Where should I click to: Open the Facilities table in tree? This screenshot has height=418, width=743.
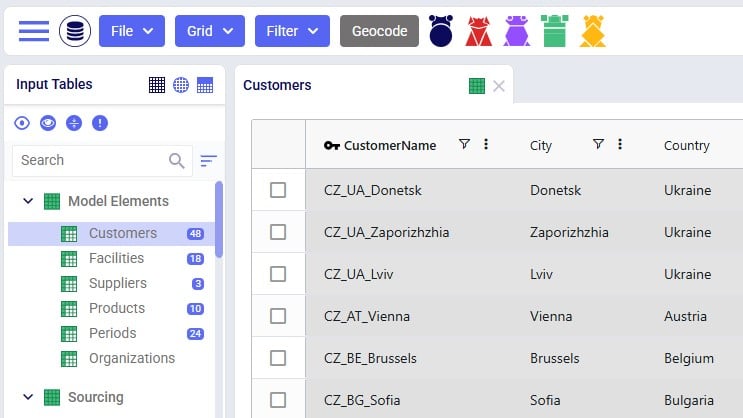pos(116,258)
